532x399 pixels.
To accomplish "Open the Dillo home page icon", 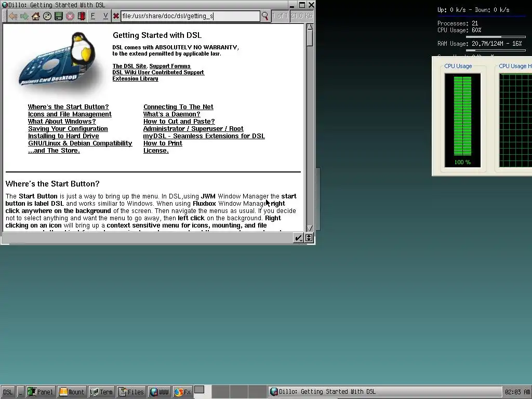I will click(x=36, y=16).
